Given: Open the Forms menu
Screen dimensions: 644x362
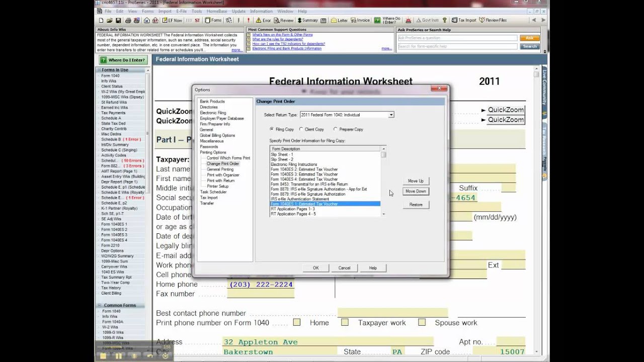Looking at the screenshot, I should (147, 11).
